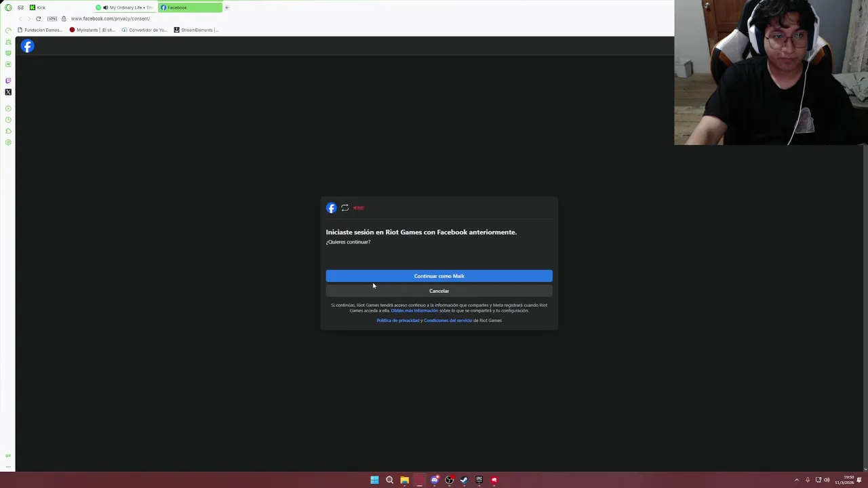Switch to the Kick tab
The height and width of the screenshot is (488, 868).
(60, 7)
